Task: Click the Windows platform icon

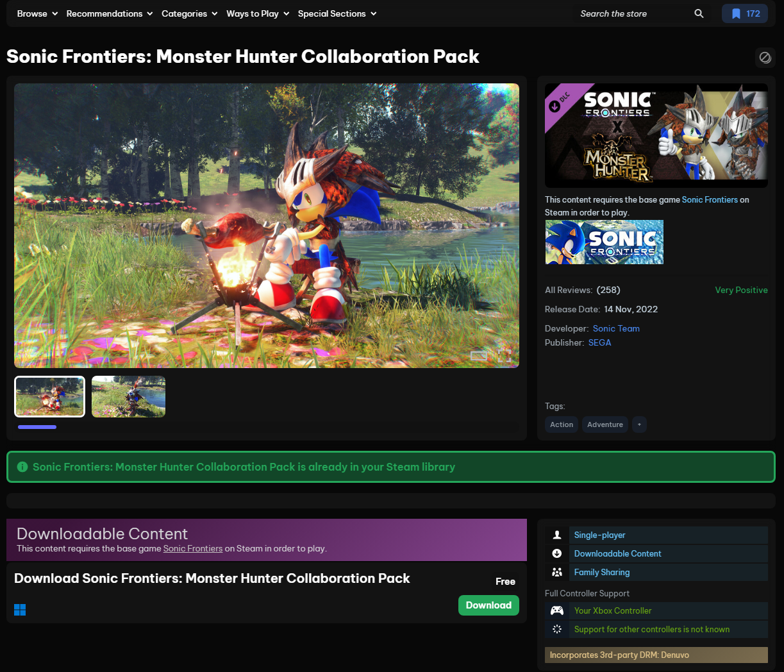Action: click(x=20, y=610)
